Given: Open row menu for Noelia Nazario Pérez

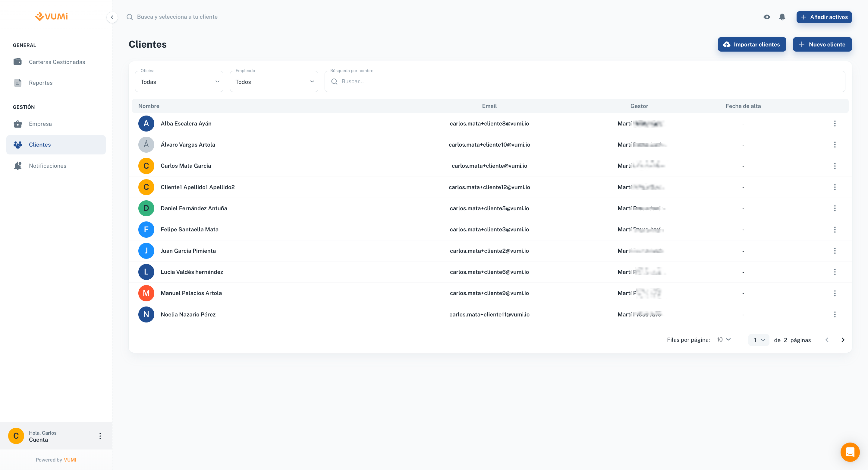Looking at the screenshot, I should click(835, 315).
